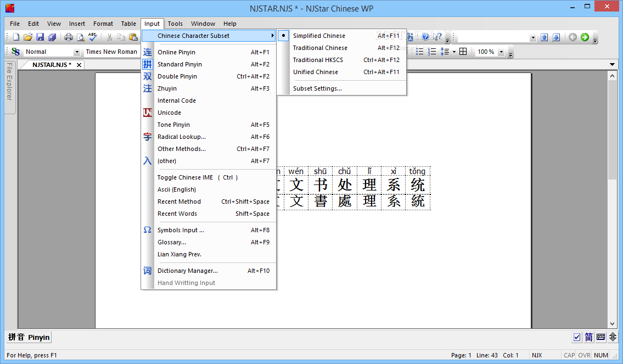Toggle the CAP indicator in status bar
The height and width of the screenshot is (364, 623).
click(569, 355)
